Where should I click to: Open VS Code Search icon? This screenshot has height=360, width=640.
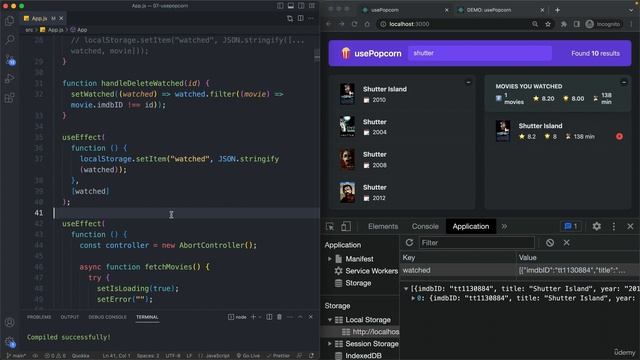point(9,40)
